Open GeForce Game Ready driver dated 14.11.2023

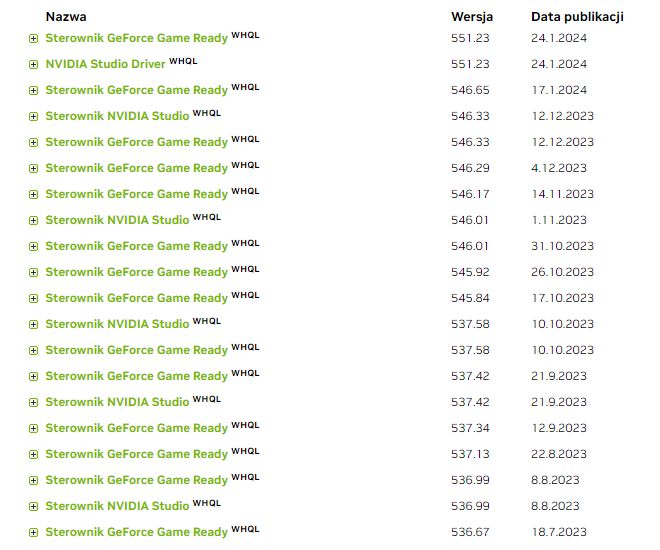tap(136, 194)
